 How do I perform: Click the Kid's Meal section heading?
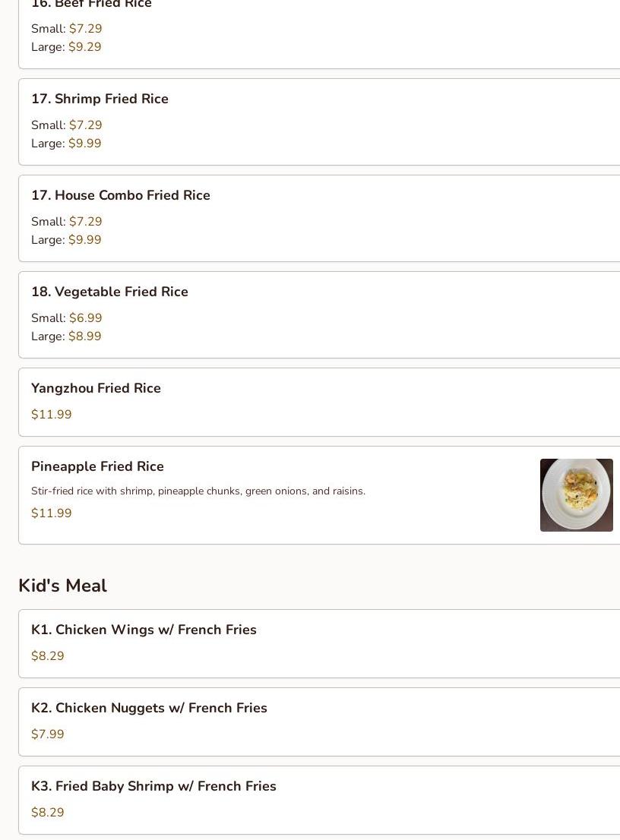pos(63,586)
